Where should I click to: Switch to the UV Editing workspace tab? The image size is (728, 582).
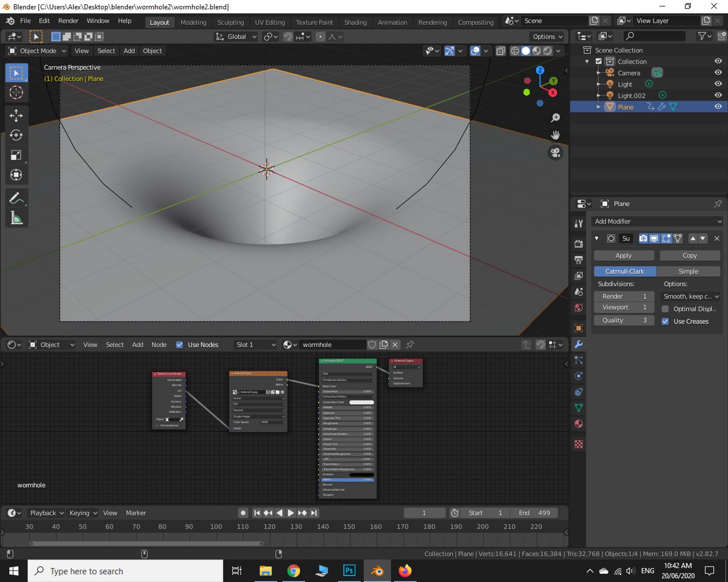[x=270, y=22]
